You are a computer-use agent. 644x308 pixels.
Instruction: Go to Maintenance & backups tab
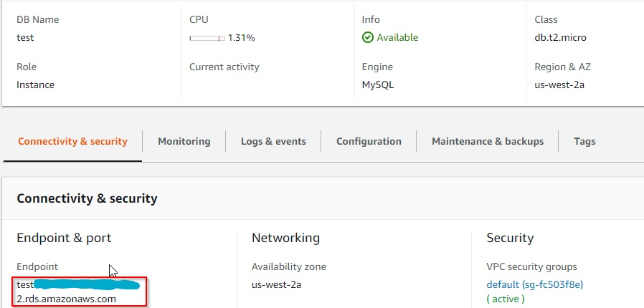pyautogui.click(x=488, y=141)
